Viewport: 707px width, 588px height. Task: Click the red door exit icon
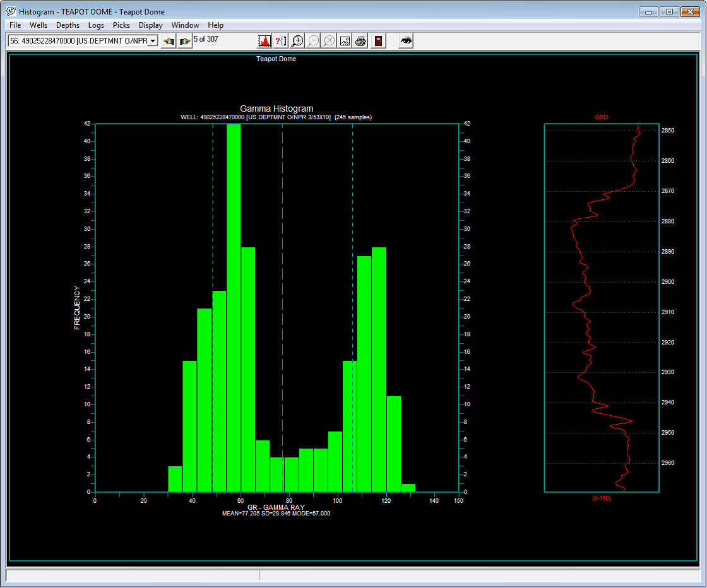377,41
